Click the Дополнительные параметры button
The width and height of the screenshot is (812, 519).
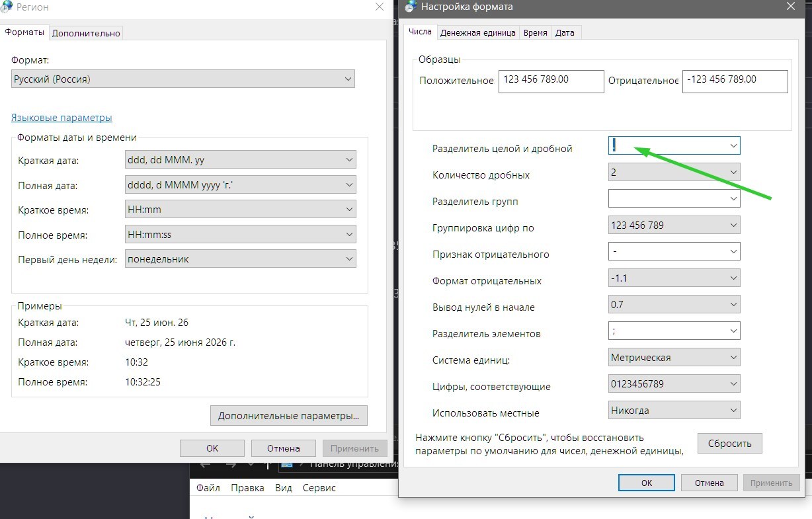(x=288, y=416)
